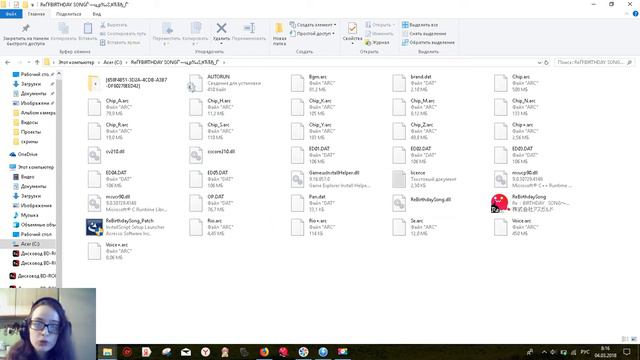Select the ReBirthdaySong.dll file

coord(421,203)
